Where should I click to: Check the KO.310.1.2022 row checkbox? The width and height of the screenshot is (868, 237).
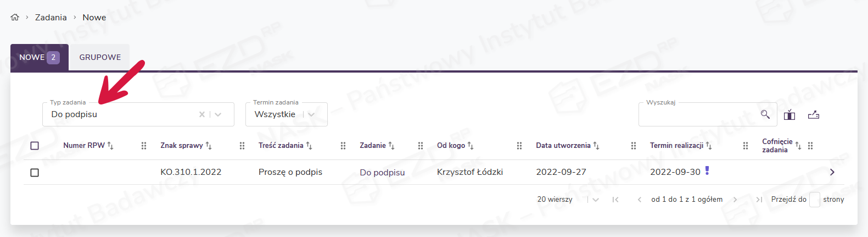coord(35,173)
